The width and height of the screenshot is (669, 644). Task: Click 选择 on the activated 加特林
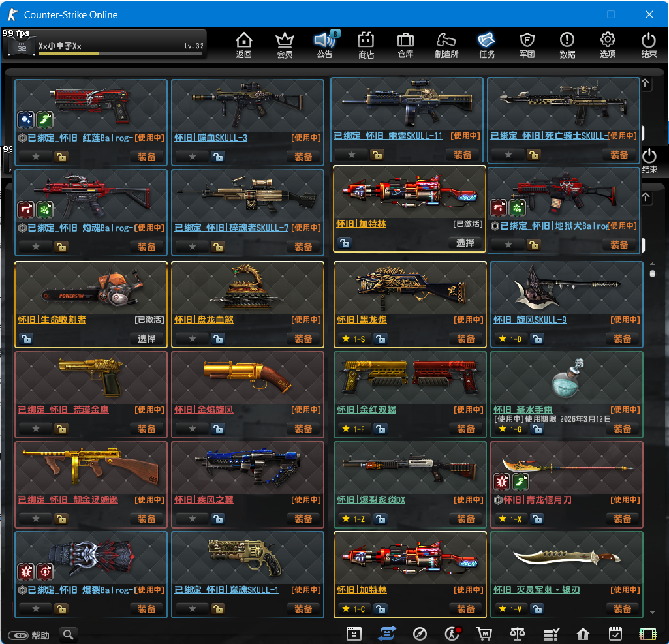(465, 243)
